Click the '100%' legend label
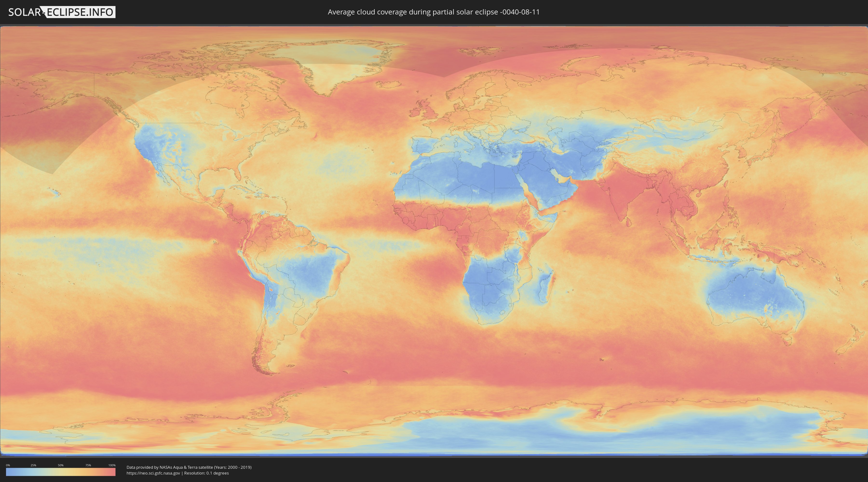868x482 pixels. pos(112,465)
